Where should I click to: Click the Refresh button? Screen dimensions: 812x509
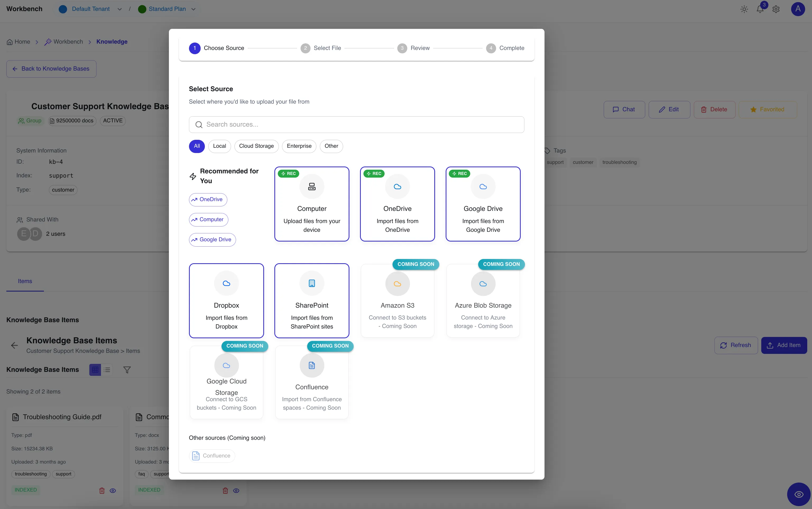tap(736, 345)
